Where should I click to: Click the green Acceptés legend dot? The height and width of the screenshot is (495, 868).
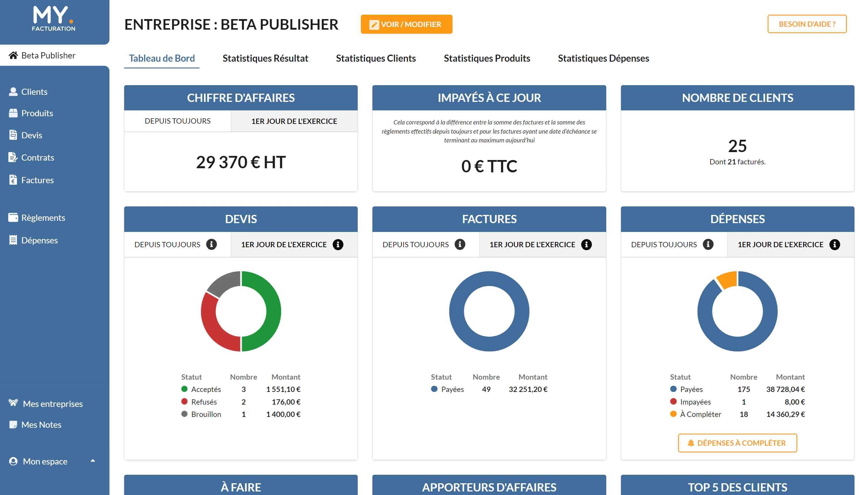pyautogui.click(x=185, y=389)
